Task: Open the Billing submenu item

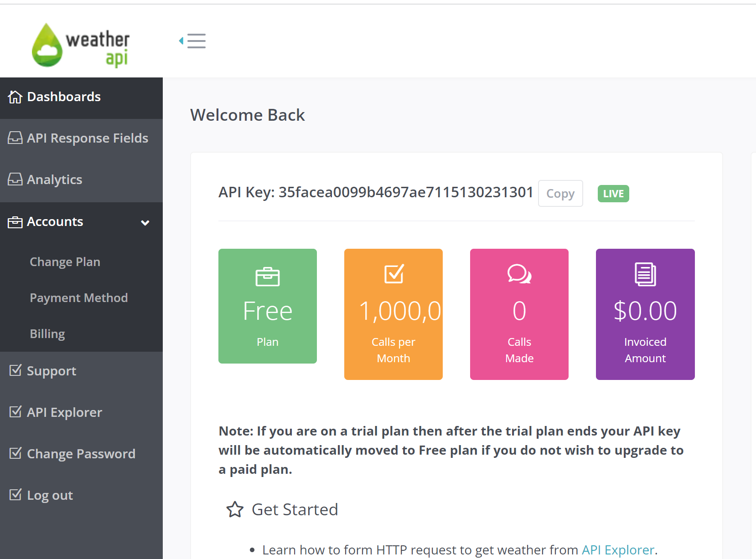Action: click(x=47, y=334)
